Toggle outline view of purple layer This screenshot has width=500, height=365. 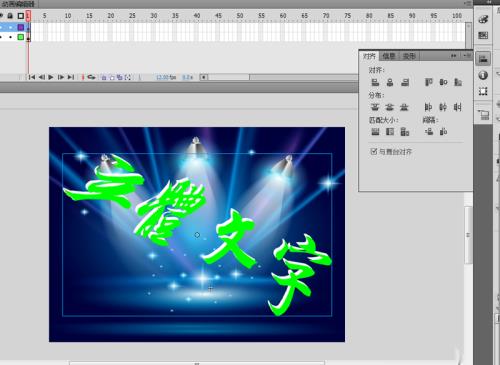click(21, 27)
